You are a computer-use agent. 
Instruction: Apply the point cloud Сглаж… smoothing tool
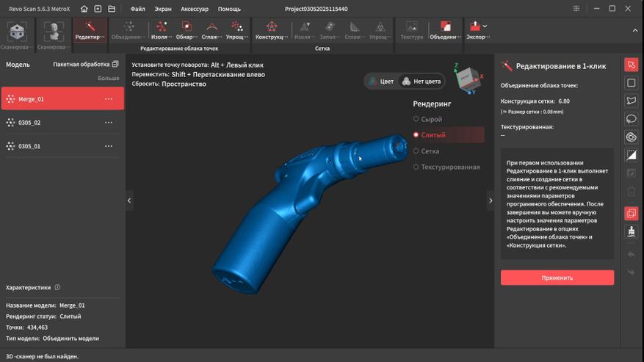click(x=211, y=30)
